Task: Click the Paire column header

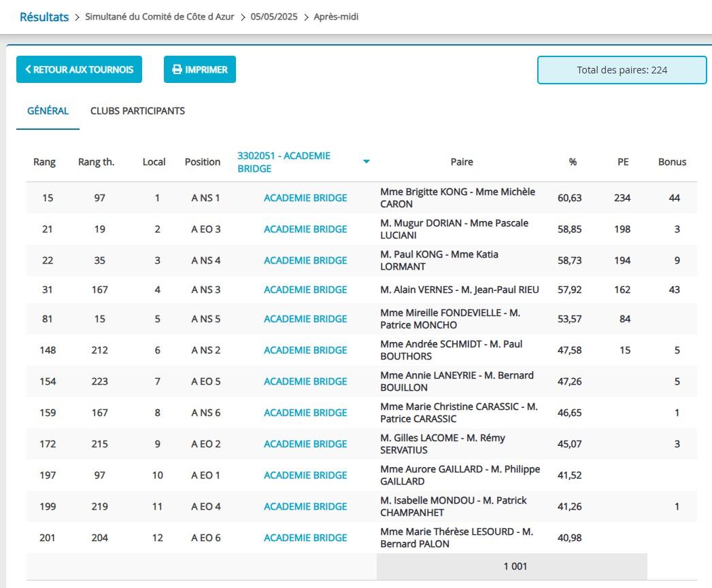Action: tap(462, 162)
